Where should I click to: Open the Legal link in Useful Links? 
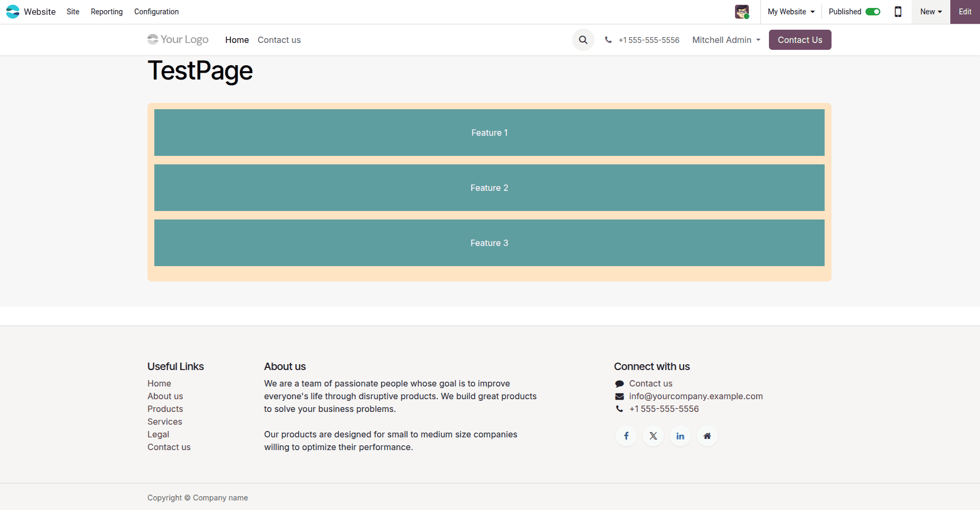[x=158, y=434]
